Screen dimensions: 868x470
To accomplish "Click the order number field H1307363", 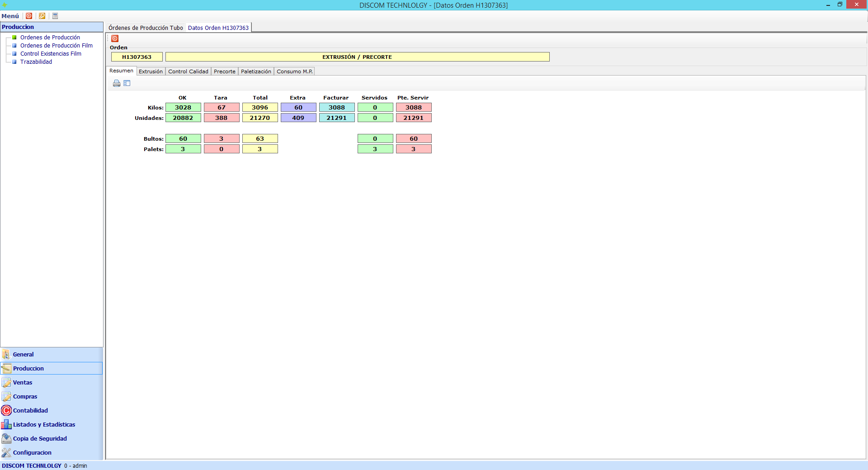I will coord(137,57).
